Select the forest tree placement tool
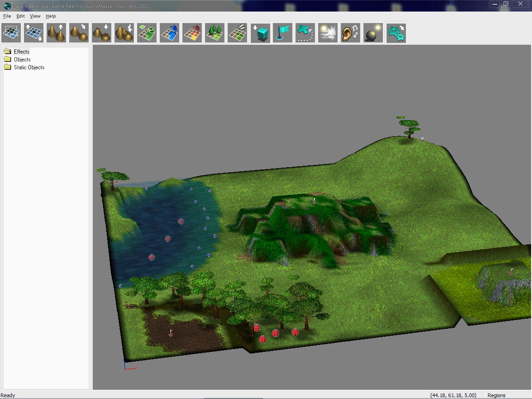Viewport: 532px width, 399px height. click(215, 33)
